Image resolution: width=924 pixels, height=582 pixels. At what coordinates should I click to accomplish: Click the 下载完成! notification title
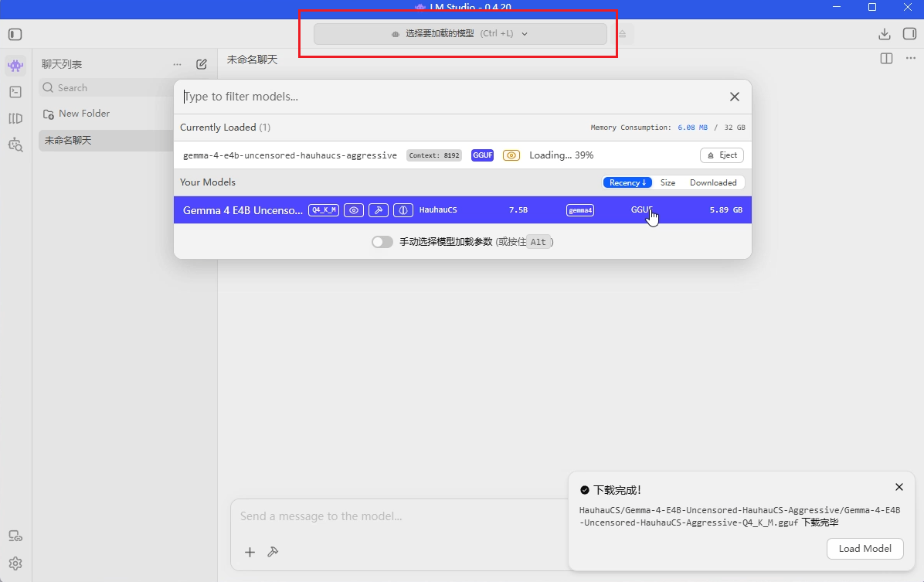(x=617, y=490)
